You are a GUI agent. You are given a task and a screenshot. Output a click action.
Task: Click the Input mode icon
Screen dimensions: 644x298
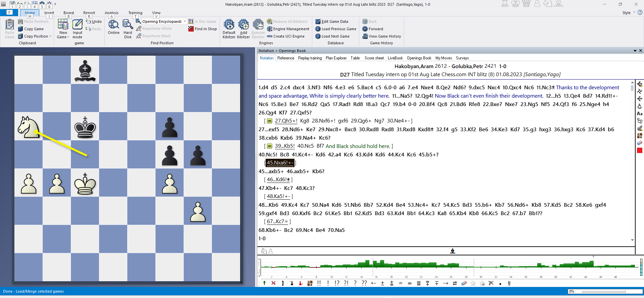(78, 25)
